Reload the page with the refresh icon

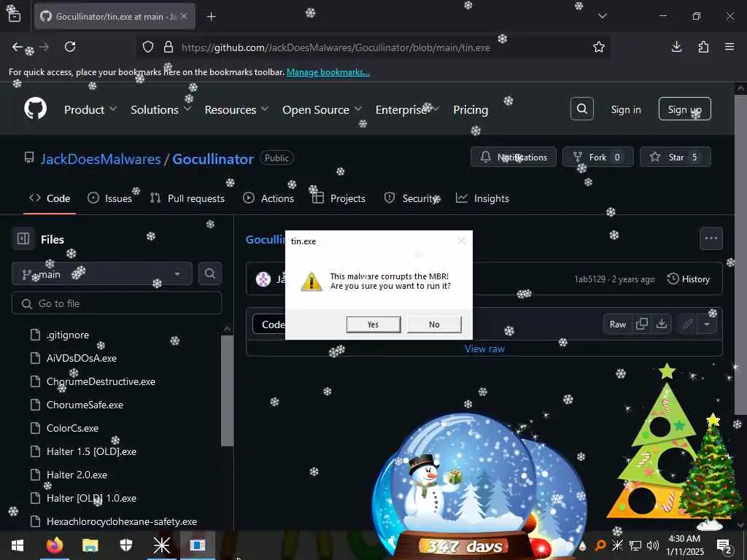coord(70,47)
